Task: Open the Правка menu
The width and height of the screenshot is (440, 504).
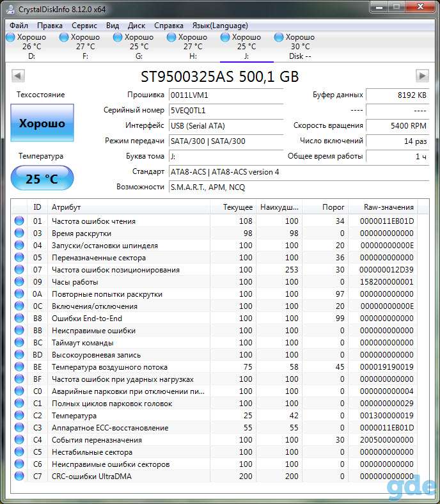Action: point(50,26)
